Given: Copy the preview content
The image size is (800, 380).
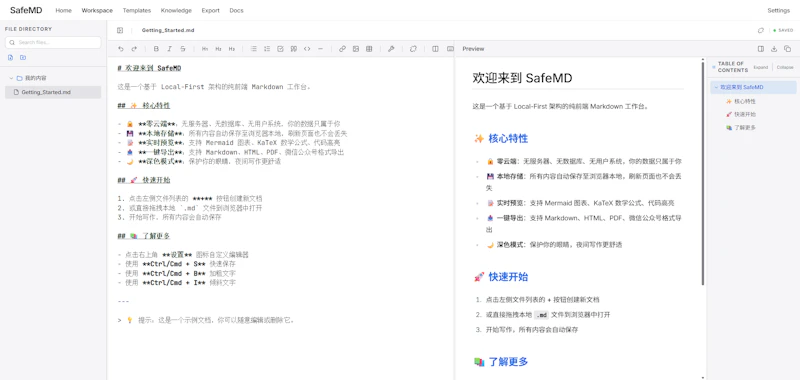Looking at the screenshot, I should 787,49.
